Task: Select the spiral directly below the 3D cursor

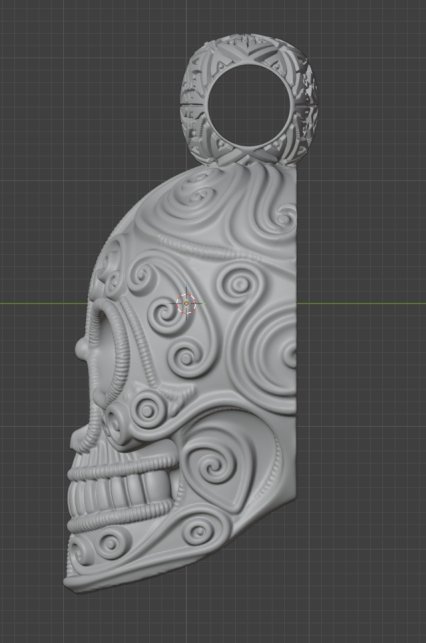Action: (187, 358)
